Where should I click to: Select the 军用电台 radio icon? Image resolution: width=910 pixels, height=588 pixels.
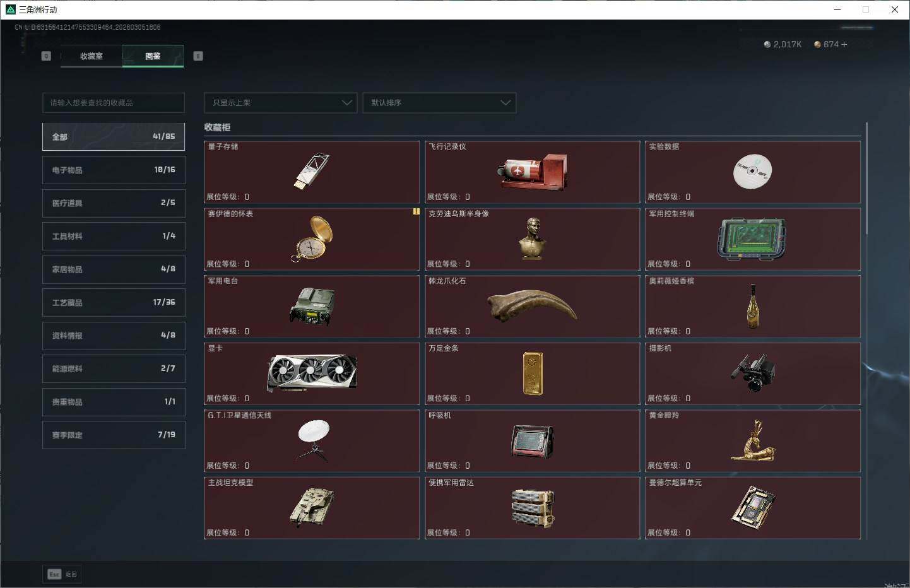point(312,306)
